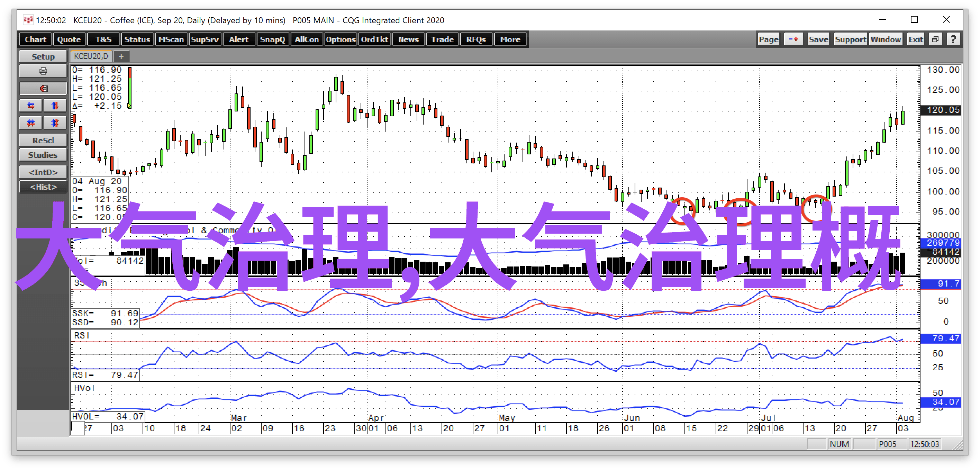Open the SnapQ snap quote button
980x470 pixels.
tap(272, 39)
